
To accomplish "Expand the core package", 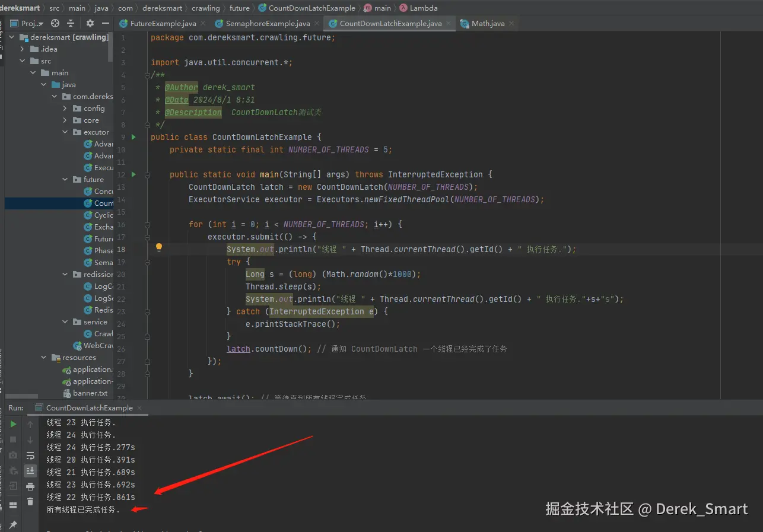I will [x=65, y=120].
